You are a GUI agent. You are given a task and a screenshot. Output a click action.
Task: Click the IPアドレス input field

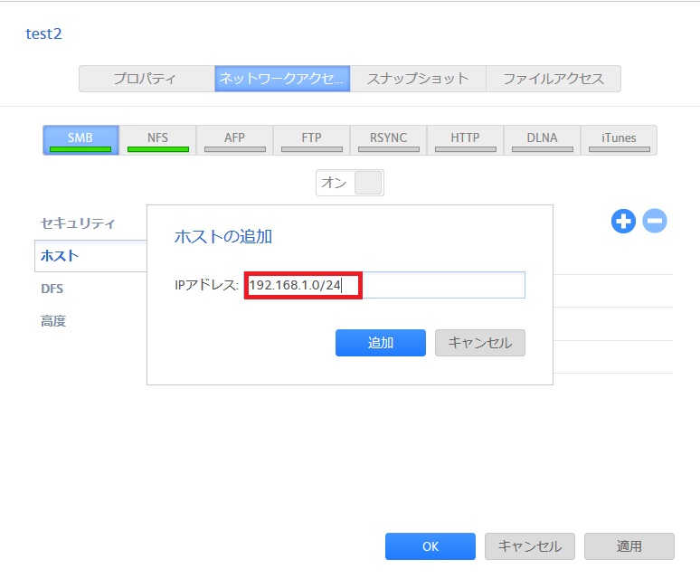pyautogui.click(x=384, y=285)
